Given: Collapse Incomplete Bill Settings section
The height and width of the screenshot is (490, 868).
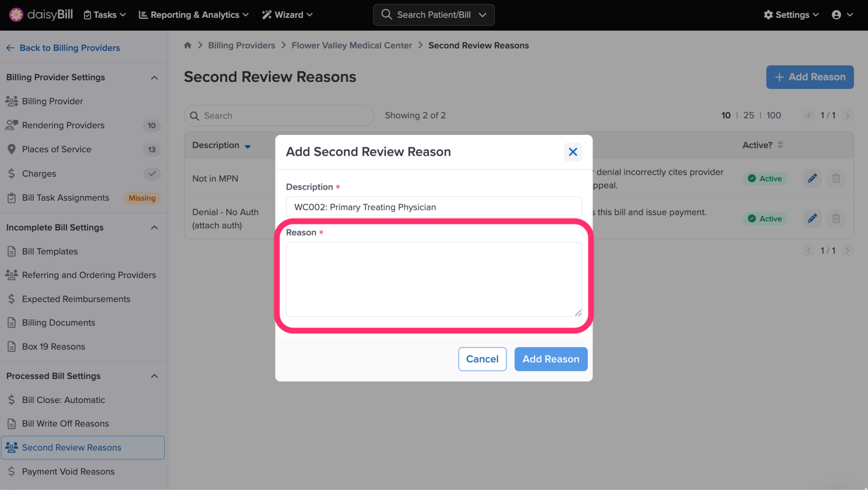Looking at the screenshot, I should [x=154, y=228].
